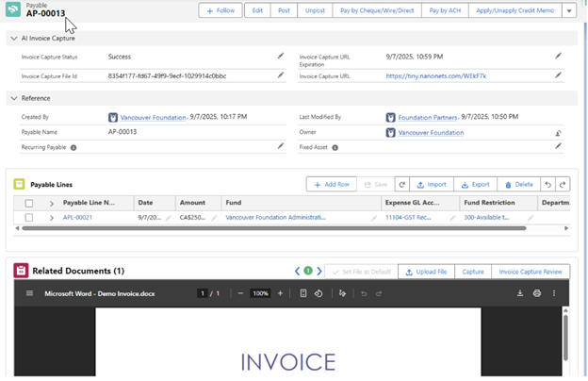Toggle the select-all checkbox in Payable Lines

[x=29, y=203]
